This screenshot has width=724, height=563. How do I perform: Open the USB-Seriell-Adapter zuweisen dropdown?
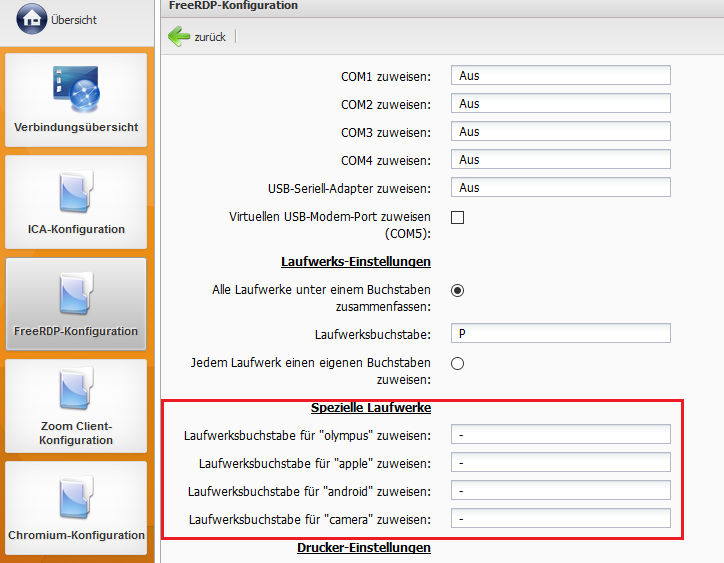pyautogui.click(x=560, y=188)
